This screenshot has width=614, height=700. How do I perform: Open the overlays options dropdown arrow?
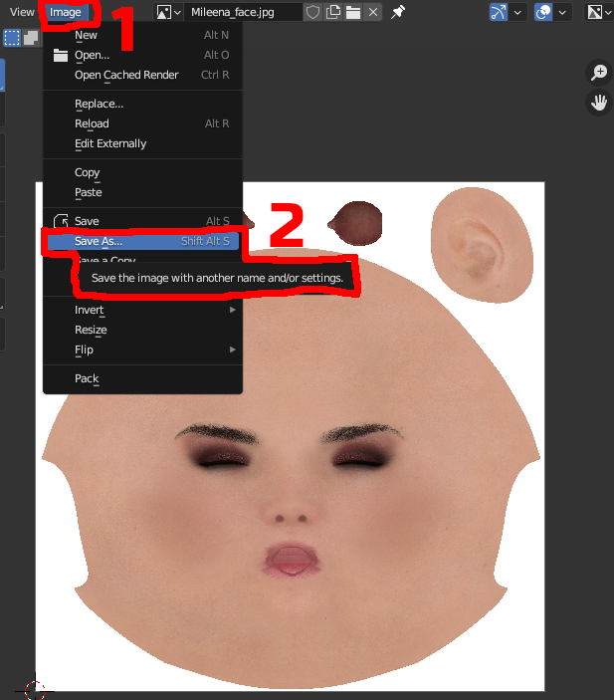coord(562,12)
